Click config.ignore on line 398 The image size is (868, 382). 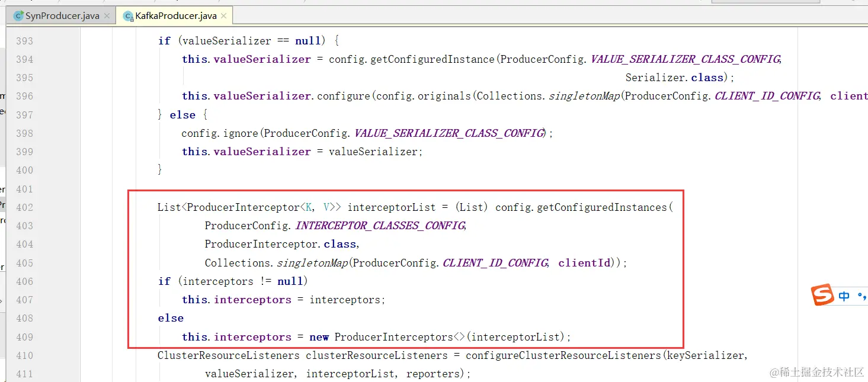click(x=220, y=133)
